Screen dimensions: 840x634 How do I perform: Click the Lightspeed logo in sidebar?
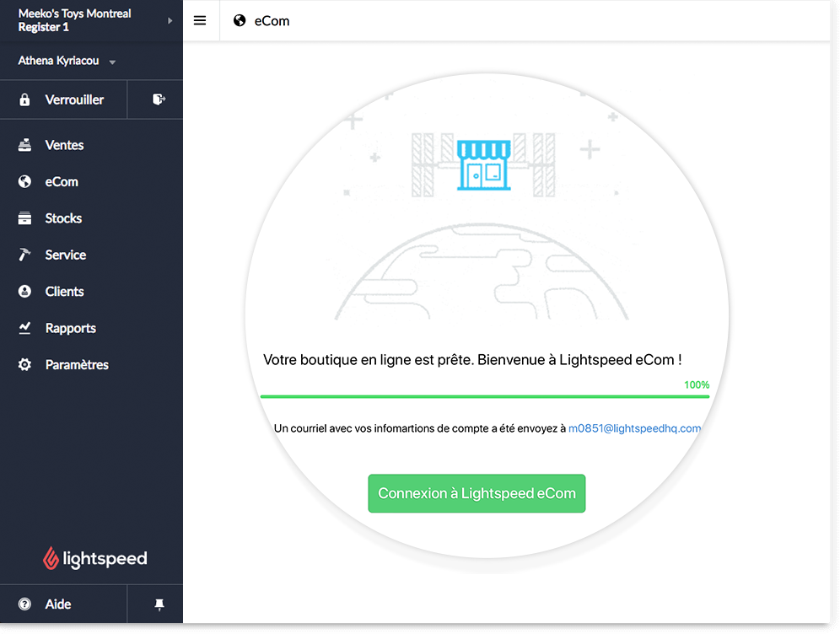click(94, 558)
